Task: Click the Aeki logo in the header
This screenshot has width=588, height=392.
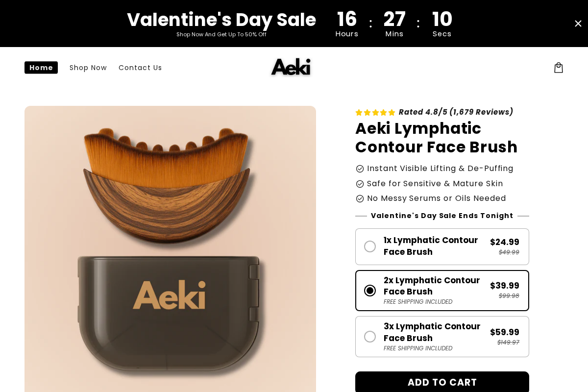Action: [291, 67]
